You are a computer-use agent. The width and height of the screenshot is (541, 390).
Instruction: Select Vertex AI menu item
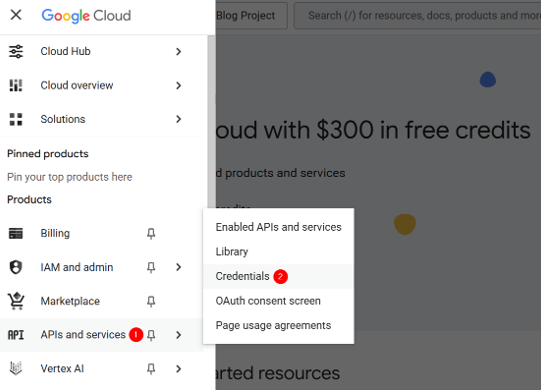point(101,369)
